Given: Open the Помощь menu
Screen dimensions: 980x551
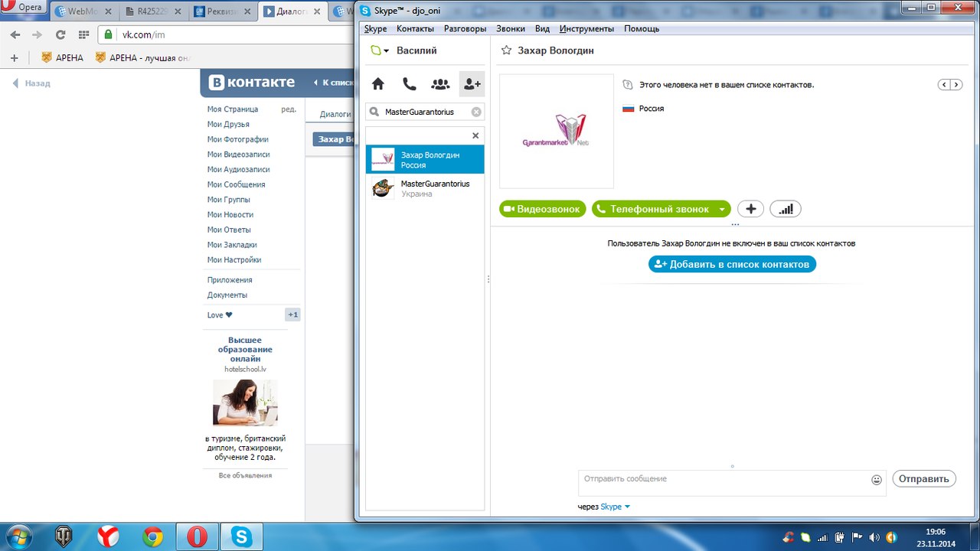Looking at the screenshot, I should tap(642, 28).
